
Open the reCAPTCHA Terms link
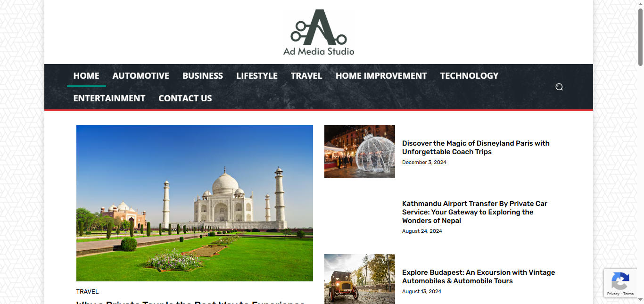pyautogui.click(x=628, y=294)
